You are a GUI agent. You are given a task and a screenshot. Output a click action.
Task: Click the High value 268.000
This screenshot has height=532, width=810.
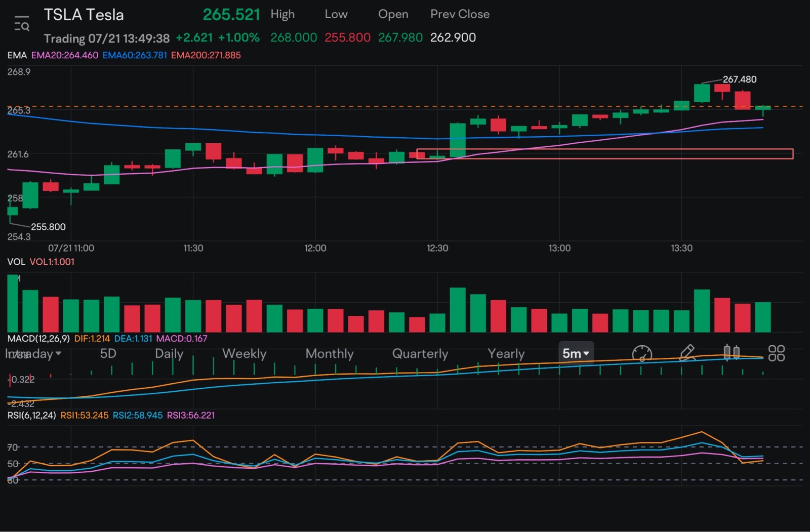pyautogui.click(x=294, y=37)
